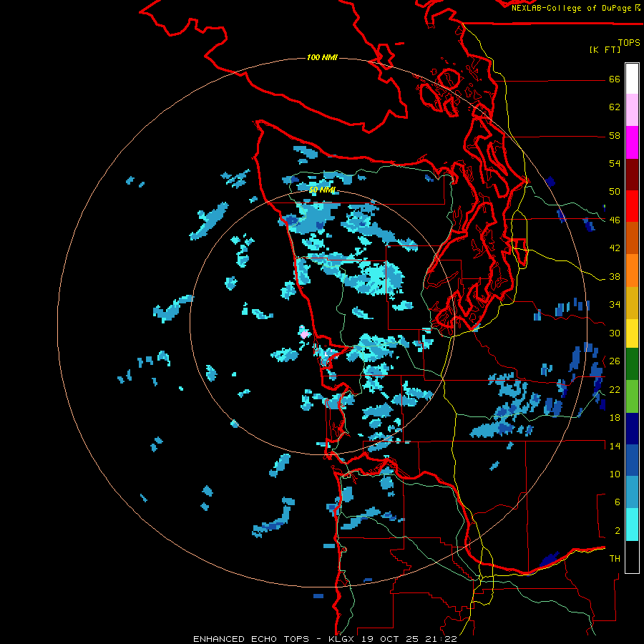Click the black TH band at legend bottom
The image size is (644, 644).
pos(632,557)
